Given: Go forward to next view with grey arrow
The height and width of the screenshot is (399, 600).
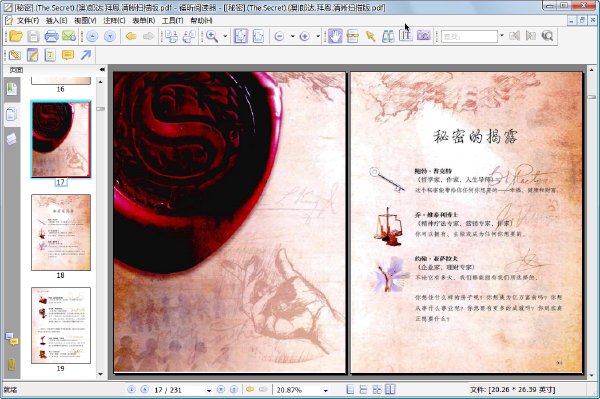Looking at the screenshot, I should tap(148, 36).
